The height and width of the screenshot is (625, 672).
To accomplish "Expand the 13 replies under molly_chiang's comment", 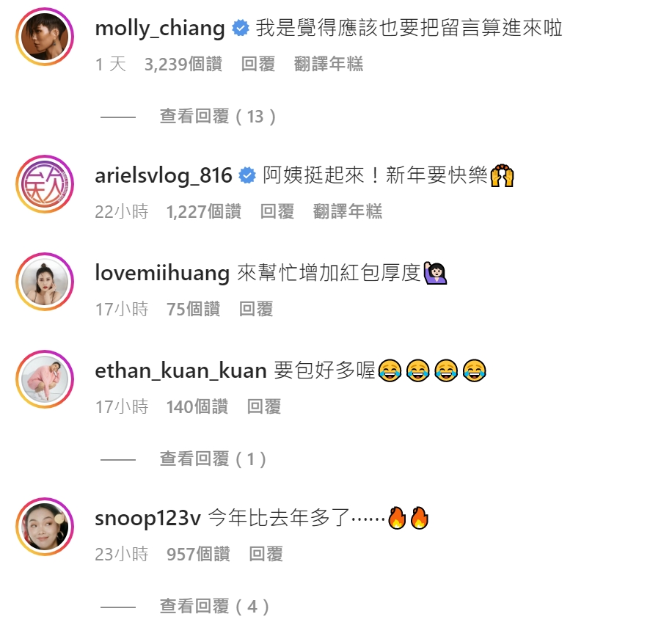I will pos(218,117).
